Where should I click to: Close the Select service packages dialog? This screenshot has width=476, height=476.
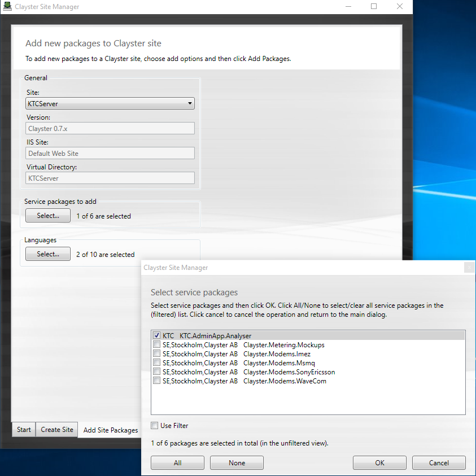click(469, 268)
